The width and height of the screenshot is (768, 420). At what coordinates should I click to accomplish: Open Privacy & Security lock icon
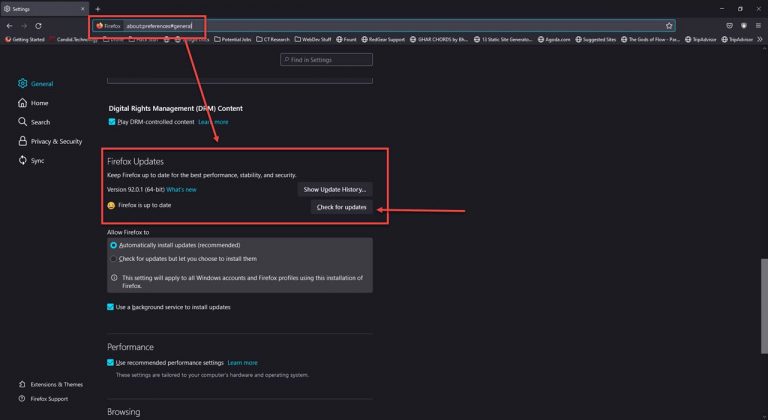pos(22,141)
